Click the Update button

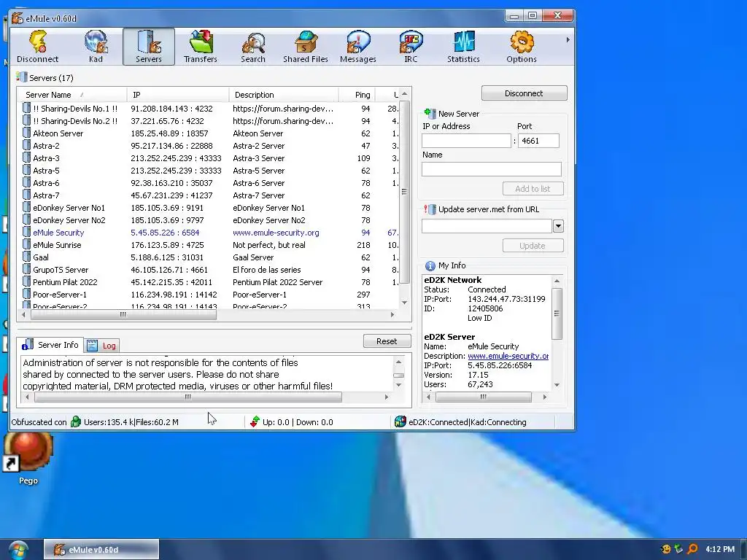pyautogui.click(x=533, y=246)
